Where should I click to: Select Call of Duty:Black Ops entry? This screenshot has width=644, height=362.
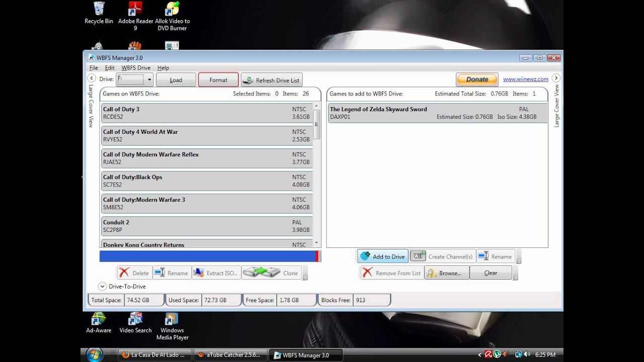pos(206,181)
